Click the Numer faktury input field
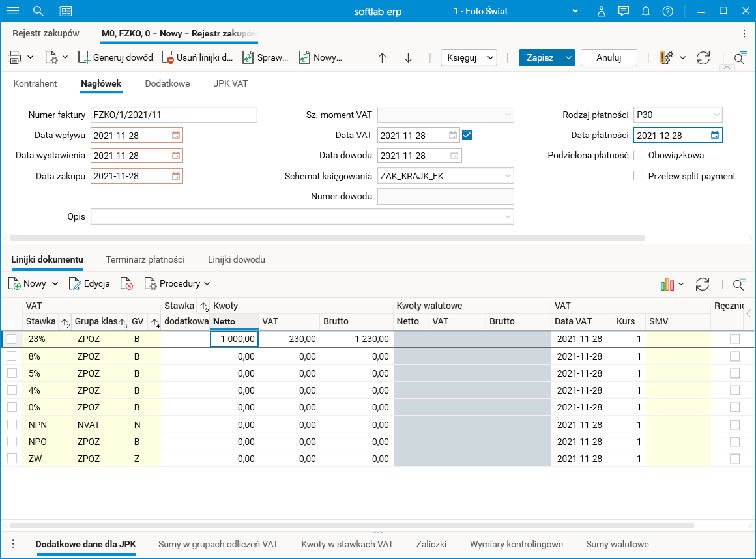 coord(174,115)
